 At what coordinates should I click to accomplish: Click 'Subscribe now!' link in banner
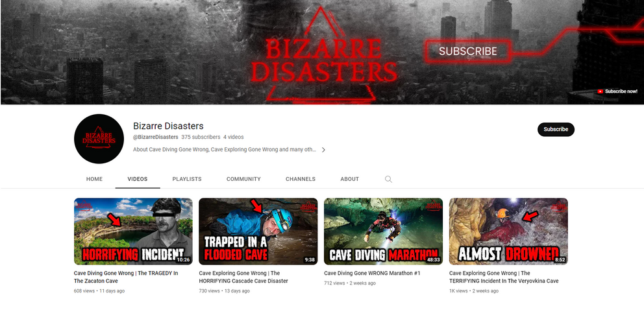tap(617, 91)
